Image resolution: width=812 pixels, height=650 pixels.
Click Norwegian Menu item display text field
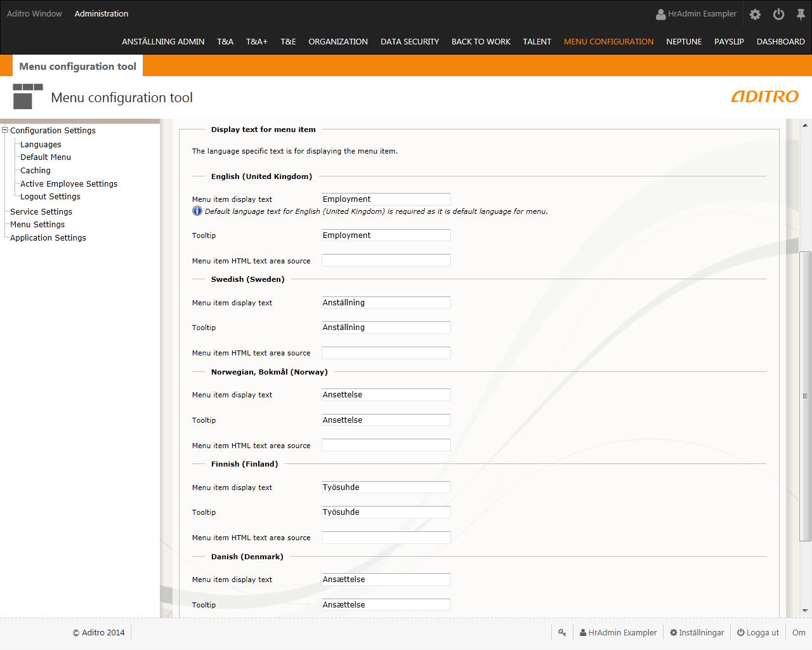(x=386, y=395)
